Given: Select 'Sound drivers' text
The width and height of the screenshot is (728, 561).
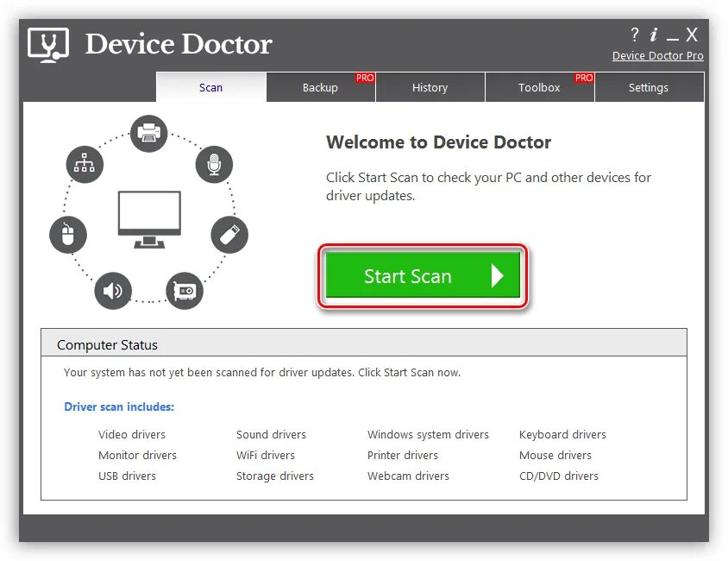Looking at the screenshot, I should click(271, 434).
